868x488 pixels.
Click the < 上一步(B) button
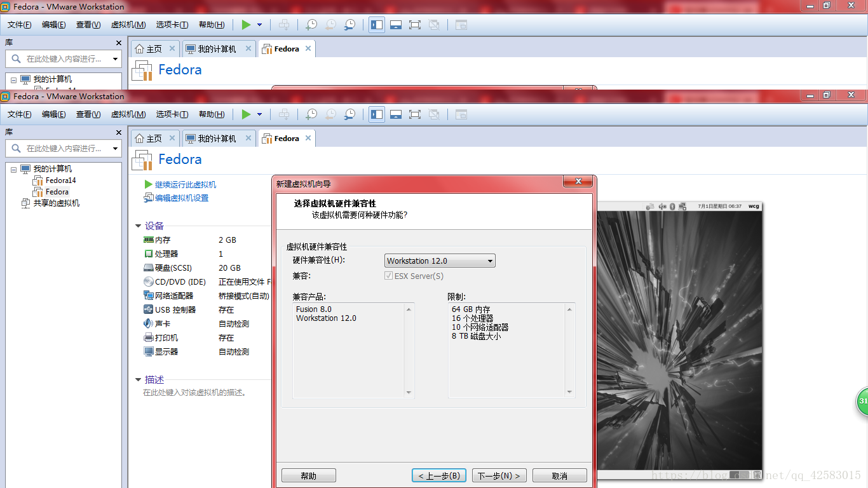[x=439, y=476]
